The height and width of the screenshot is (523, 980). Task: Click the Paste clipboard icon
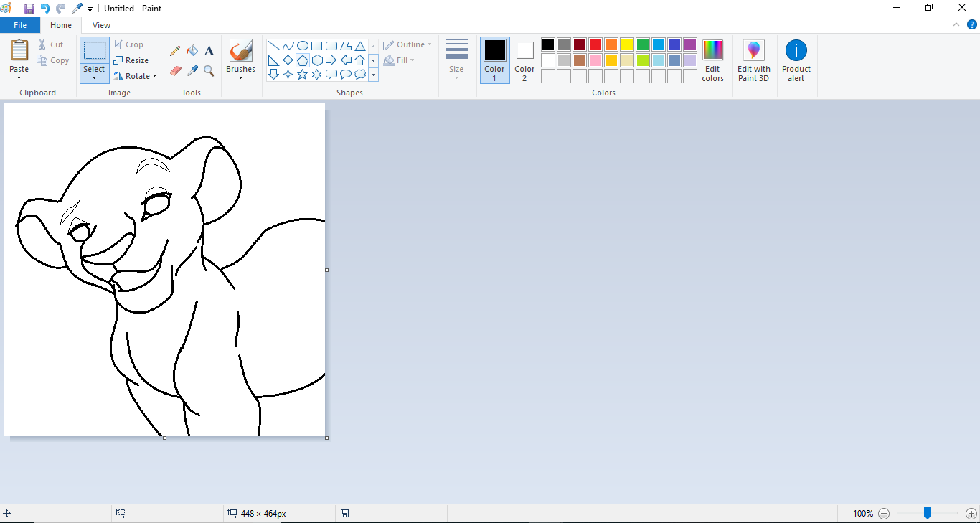point(19,51)
